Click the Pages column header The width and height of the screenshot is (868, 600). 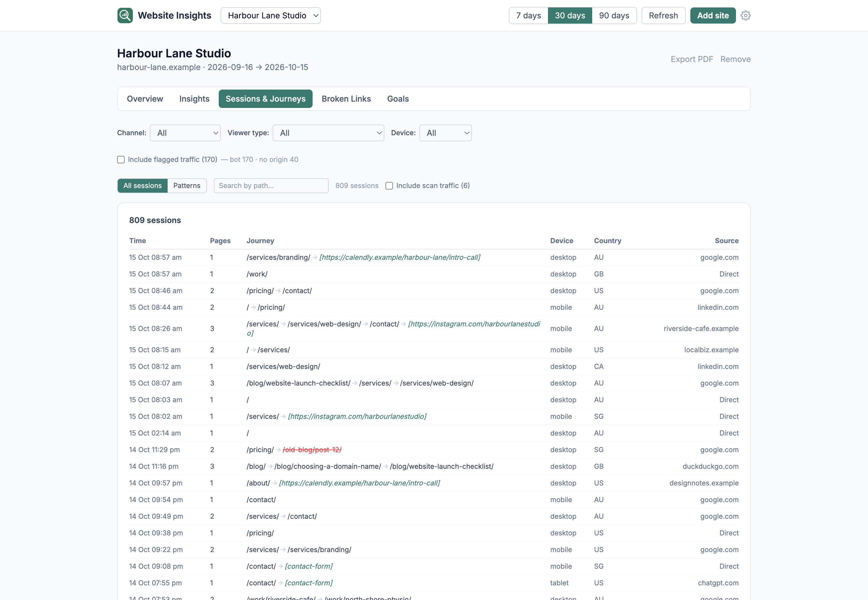pyautogui.click(x=220, y=241)
